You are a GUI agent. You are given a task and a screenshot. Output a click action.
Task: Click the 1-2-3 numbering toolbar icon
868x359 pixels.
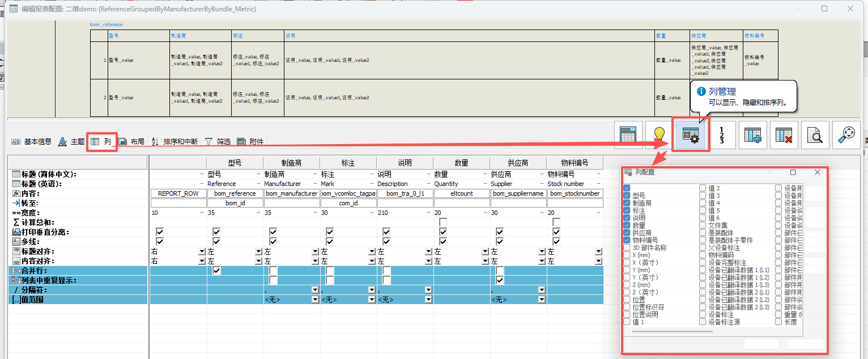pyautogui.click(x=721, y=135)
